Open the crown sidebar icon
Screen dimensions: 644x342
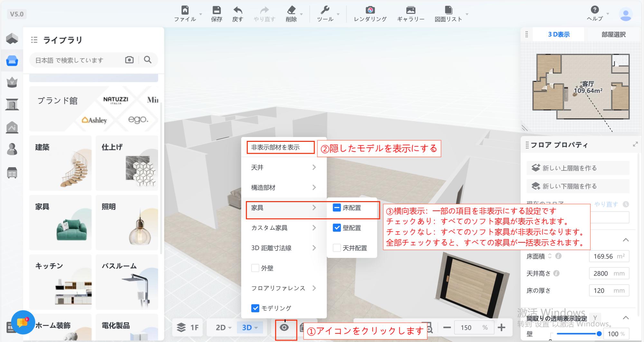[x=12, y=83]
